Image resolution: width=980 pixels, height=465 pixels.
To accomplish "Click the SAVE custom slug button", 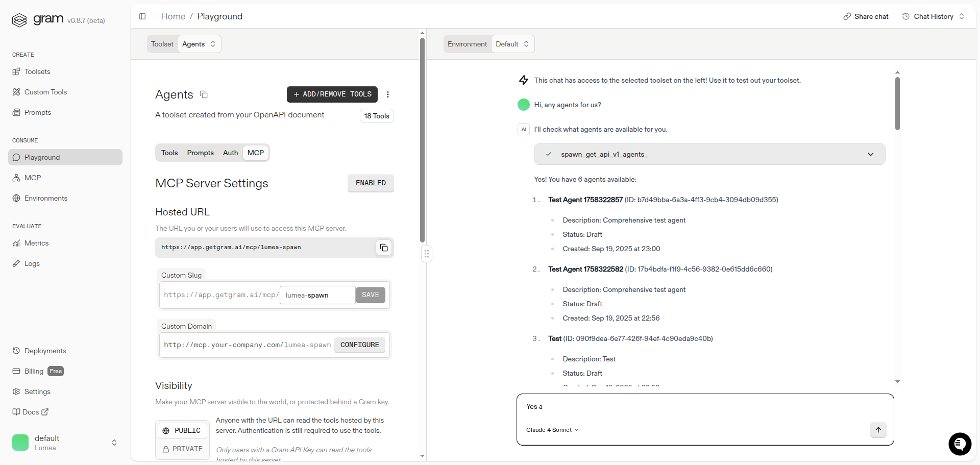I will click(371, 295).
